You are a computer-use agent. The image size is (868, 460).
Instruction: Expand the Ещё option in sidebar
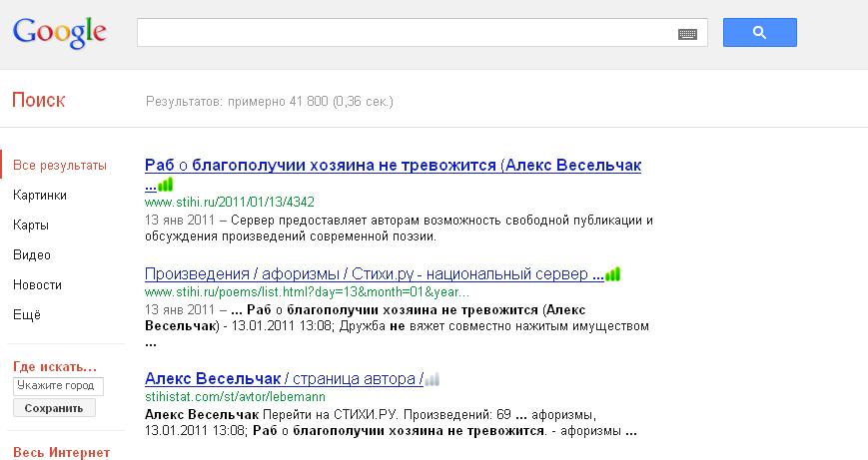point(27,315)
